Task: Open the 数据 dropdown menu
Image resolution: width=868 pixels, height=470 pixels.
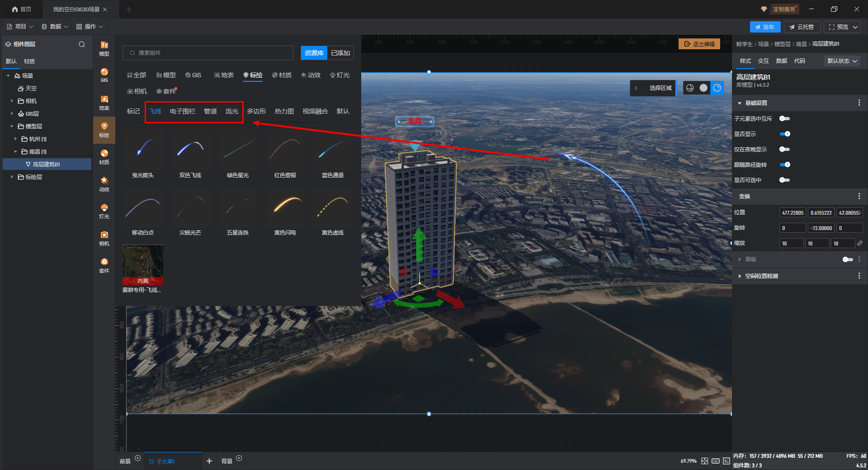Action: (x=55, y=27)
